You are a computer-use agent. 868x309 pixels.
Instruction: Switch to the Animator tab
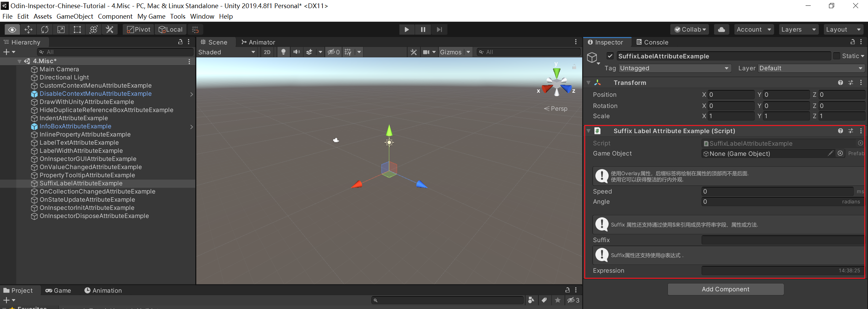coord(258,42)
